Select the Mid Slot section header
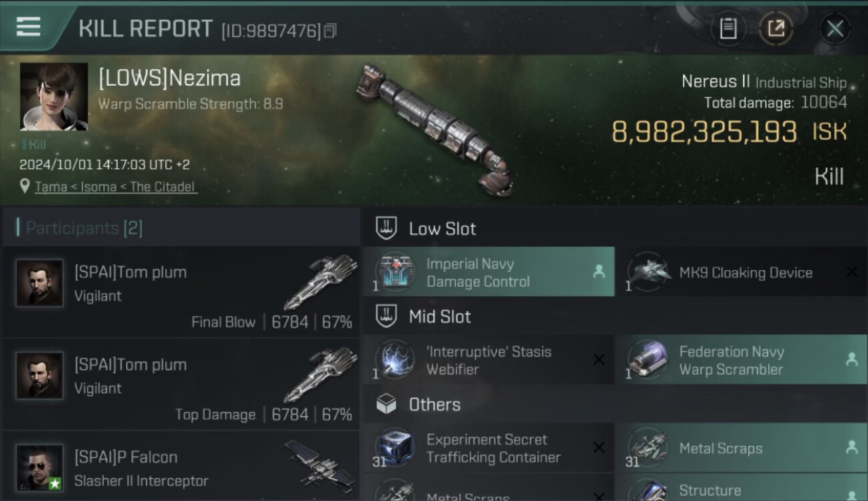 (x=439, y=317)
